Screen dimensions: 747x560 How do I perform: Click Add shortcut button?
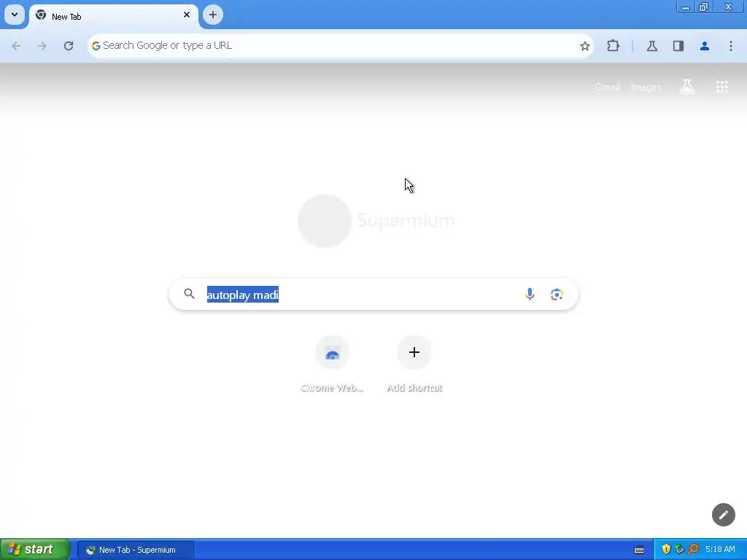coord(414,365)
